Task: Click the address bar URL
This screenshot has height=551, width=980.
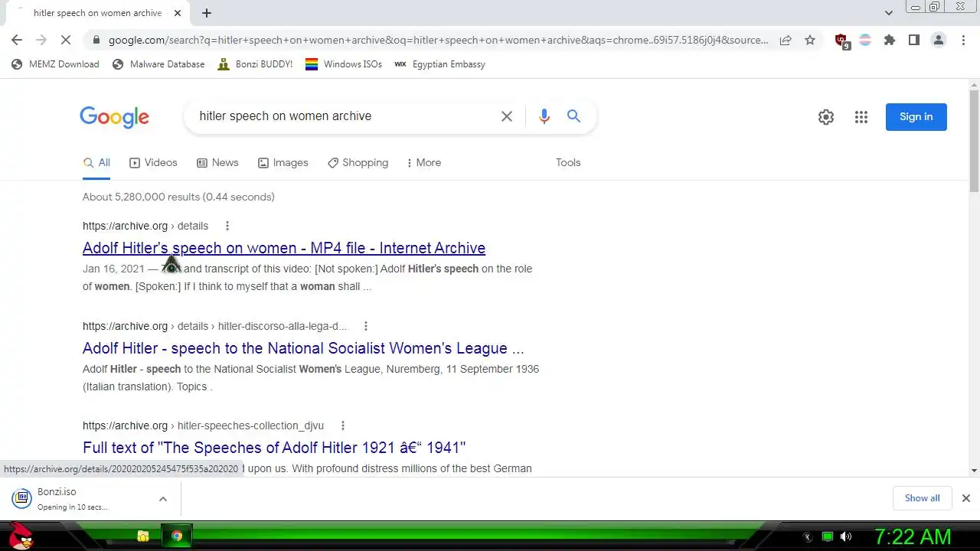Action: pyautogui.click(x=438, y=40)
